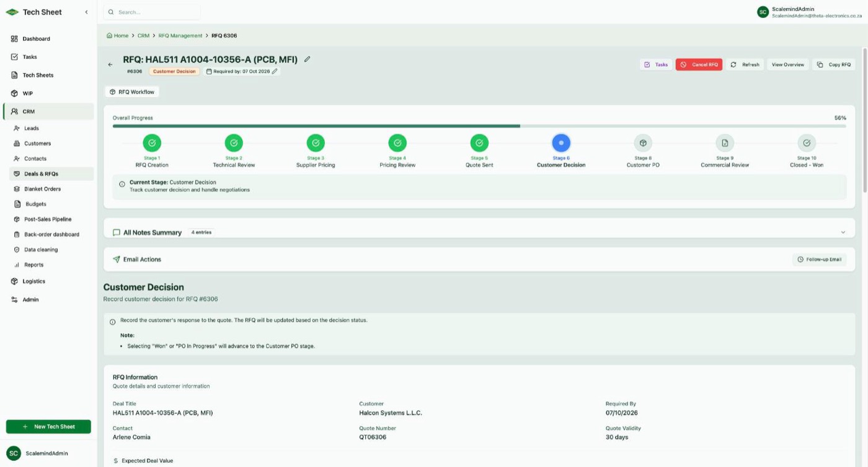This screenshot has width=868, height=467.
Task: Open Back-order dashboard in the sidebar
Action: [x=51, y=235]
